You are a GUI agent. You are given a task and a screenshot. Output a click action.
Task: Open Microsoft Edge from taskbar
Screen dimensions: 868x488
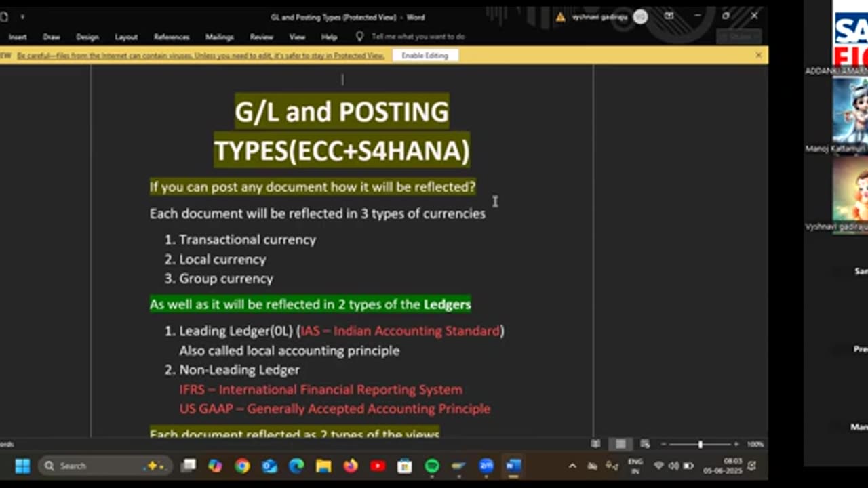pyautogui.click(x=296, y=466)
